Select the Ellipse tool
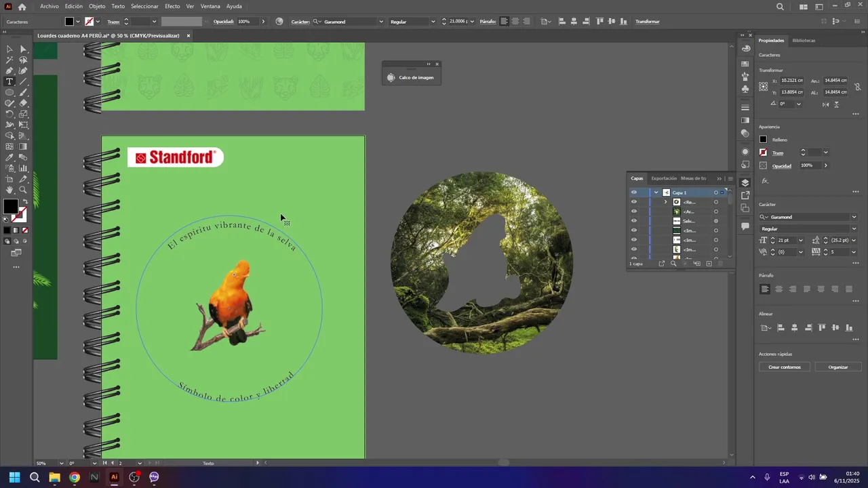Viewport: 868px width, 488px height. [9, 92]
